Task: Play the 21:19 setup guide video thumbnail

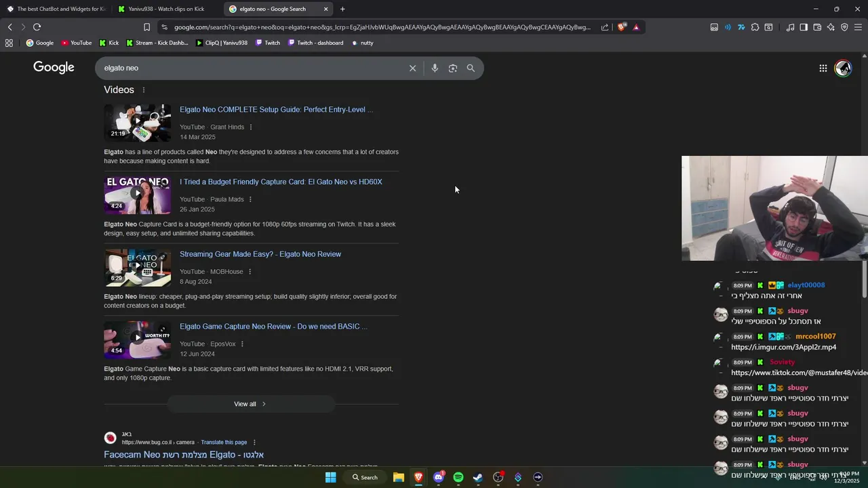Action: (138, 123)
